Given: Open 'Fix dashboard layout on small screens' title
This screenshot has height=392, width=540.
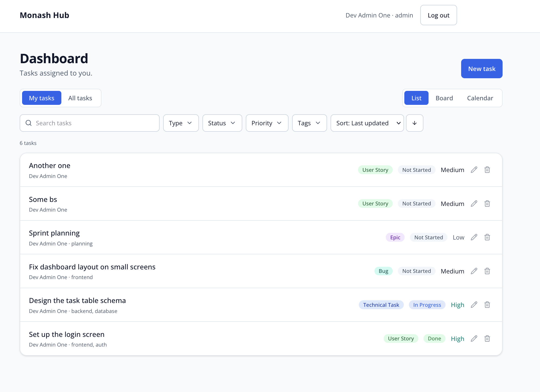Looking at the screenshot, I should coord(92,267).
